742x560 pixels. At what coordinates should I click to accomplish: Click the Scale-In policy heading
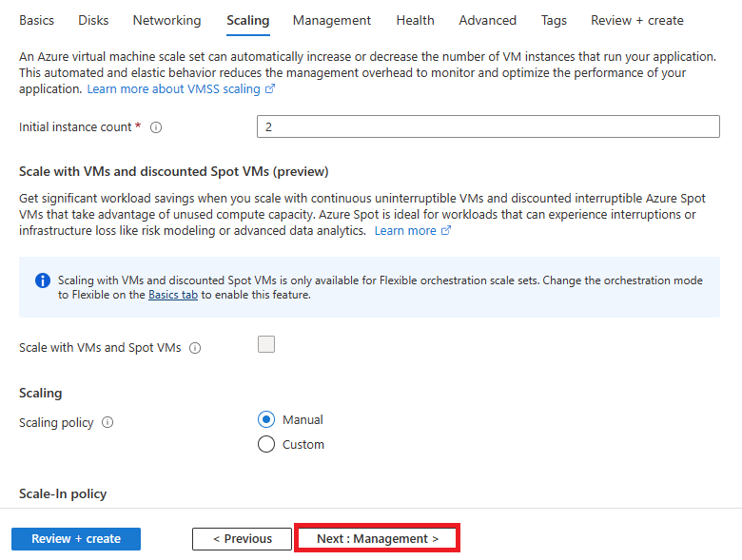point(63,493)
